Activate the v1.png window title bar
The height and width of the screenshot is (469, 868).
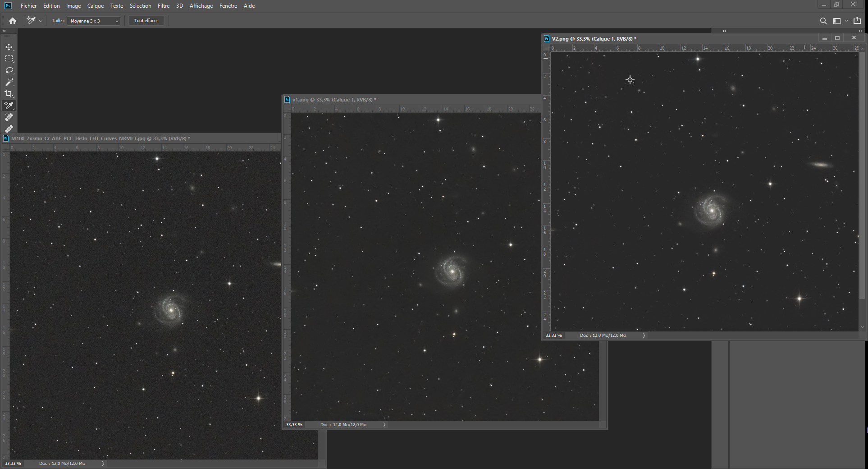[x=411, y=100]
